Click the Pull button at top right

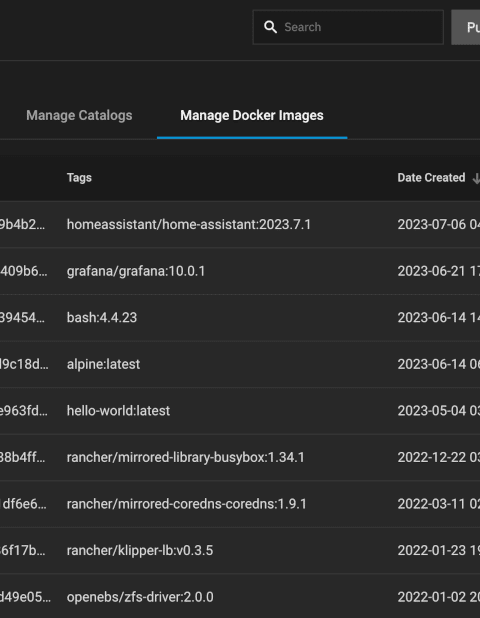click(466, 27)
